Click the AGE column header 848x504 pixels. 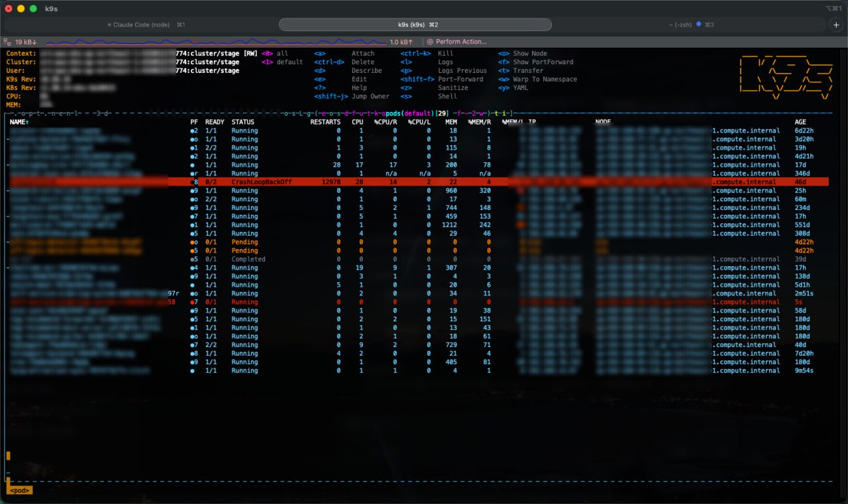click(x=800, y=122)
